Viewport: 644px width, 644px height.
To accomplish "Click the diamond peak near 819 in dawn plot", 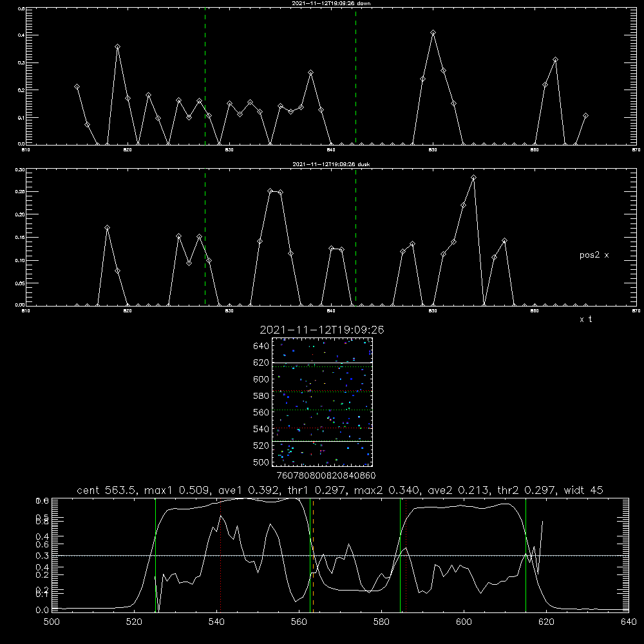I will (x=117, y=47).
